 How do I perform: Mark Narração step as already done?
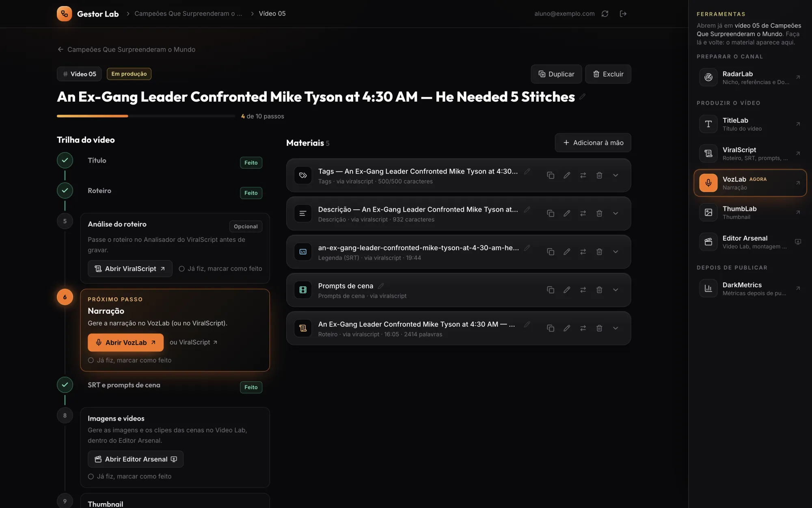click(130, 360)
